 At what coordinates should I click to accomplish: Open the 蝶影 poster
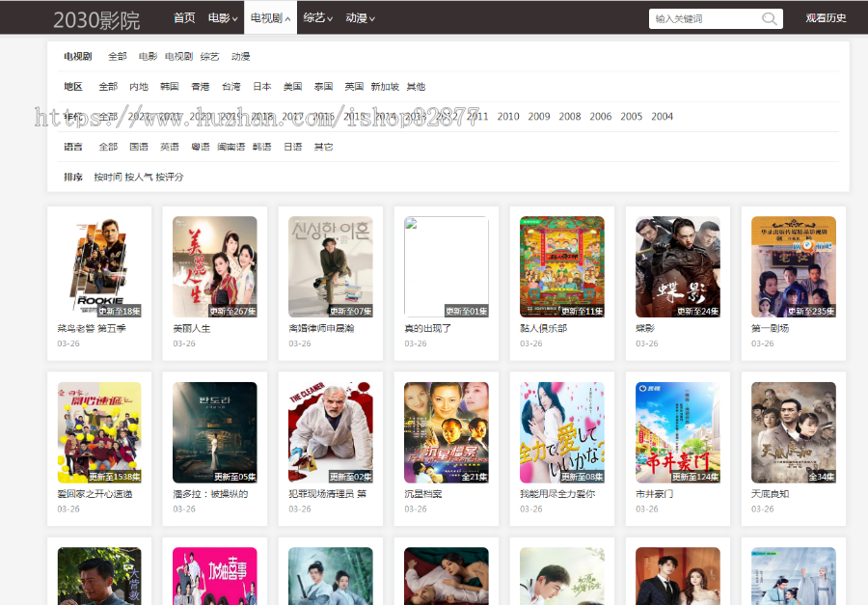(678, 266)
